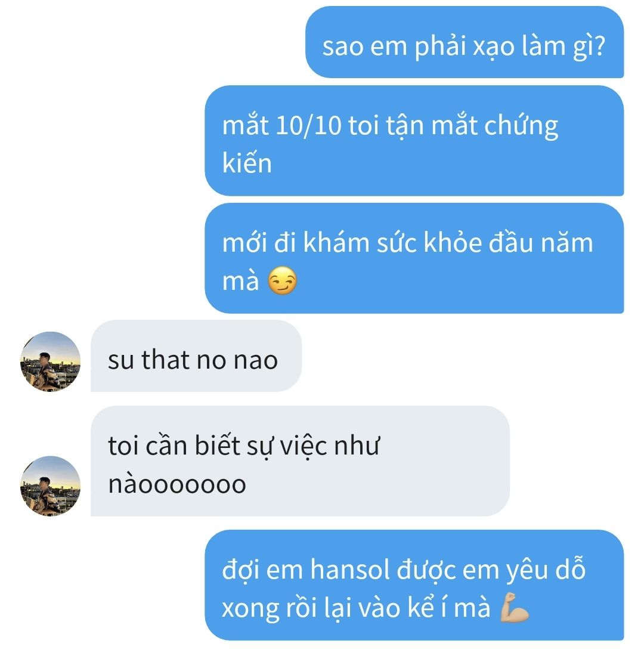
Task: Click the word 'biết' in gray message
Action: coord(217,446)
